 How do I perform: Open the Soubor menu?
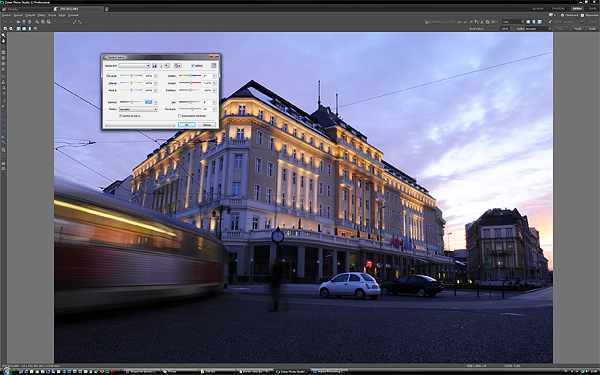pos(6,15)
